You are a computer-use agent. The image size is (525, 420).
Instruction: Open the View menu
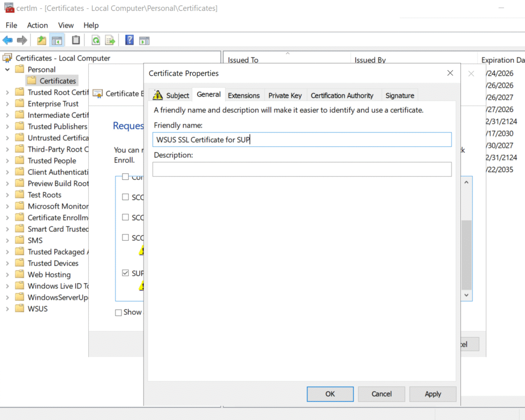66,25
